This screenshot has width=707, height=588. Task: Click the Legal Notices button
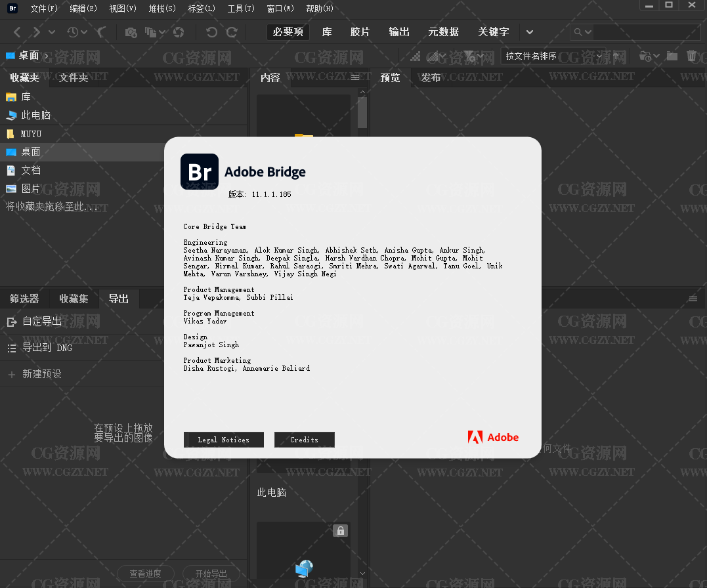(224, 440)
